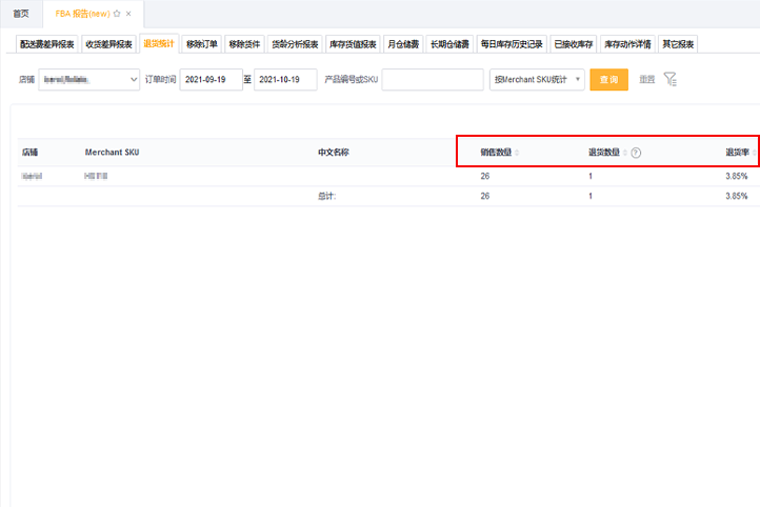Screen dimensions: 760x507
Task: Sort by 销售数量 column arrows
Action: pos(517,153)
